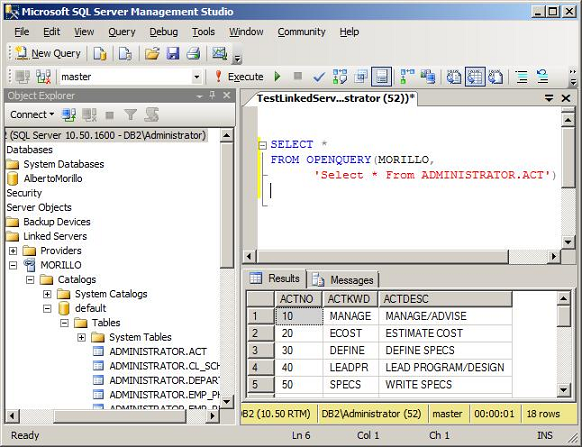The image size is (582, 447).
Task: Expand the Providers node
Action: tap(13, 251)
